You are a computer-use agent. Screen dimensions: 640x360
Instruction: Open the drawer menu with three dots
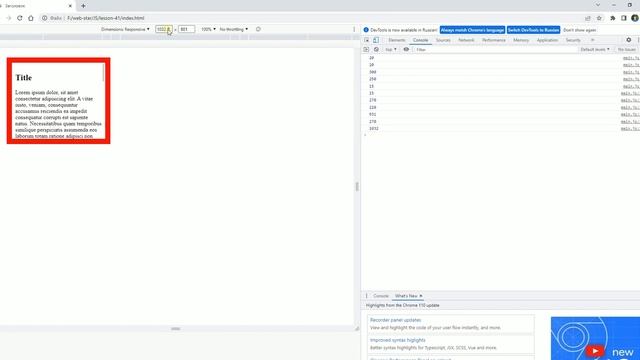tap(367, 296)
